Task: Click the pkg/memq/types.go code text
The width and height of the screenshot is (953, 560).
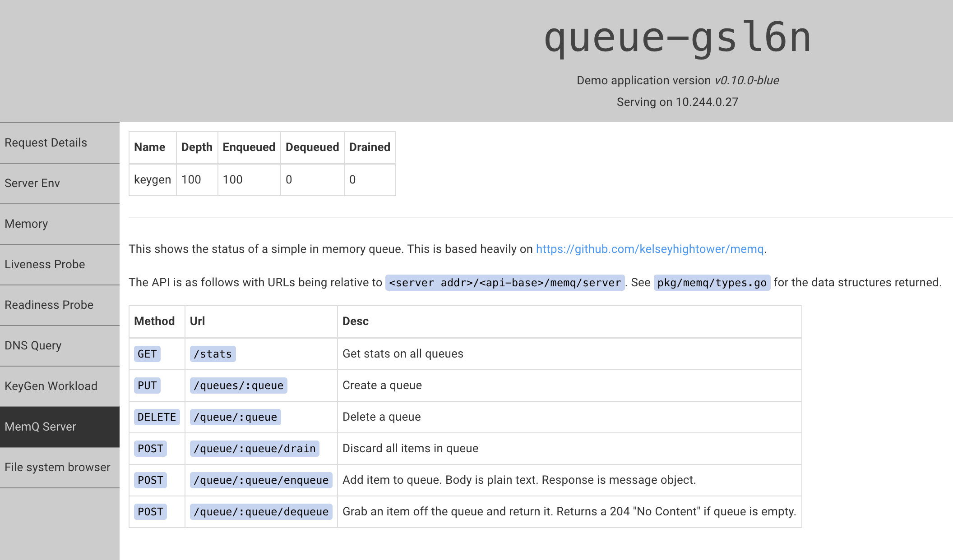Action: [x=712, y=283]
